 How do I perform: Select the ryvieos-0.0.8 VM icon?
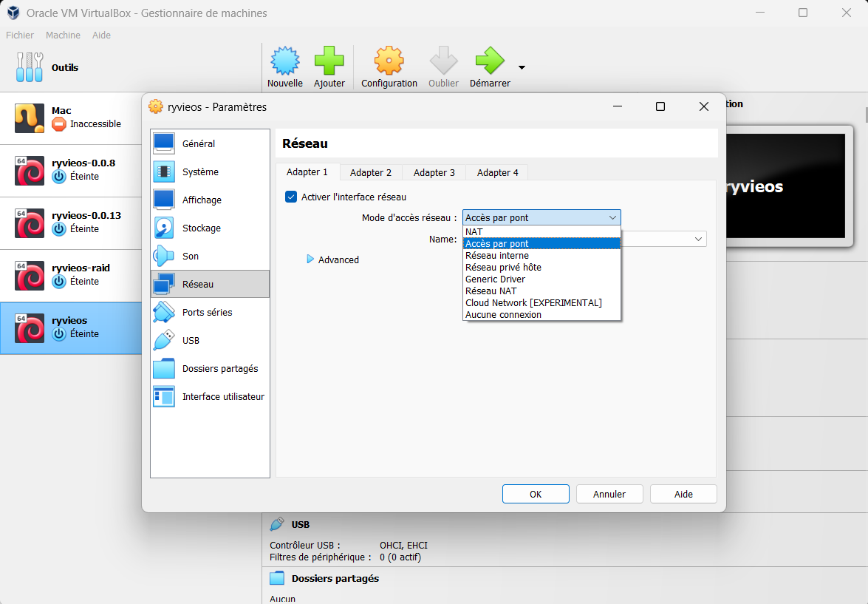30,170
